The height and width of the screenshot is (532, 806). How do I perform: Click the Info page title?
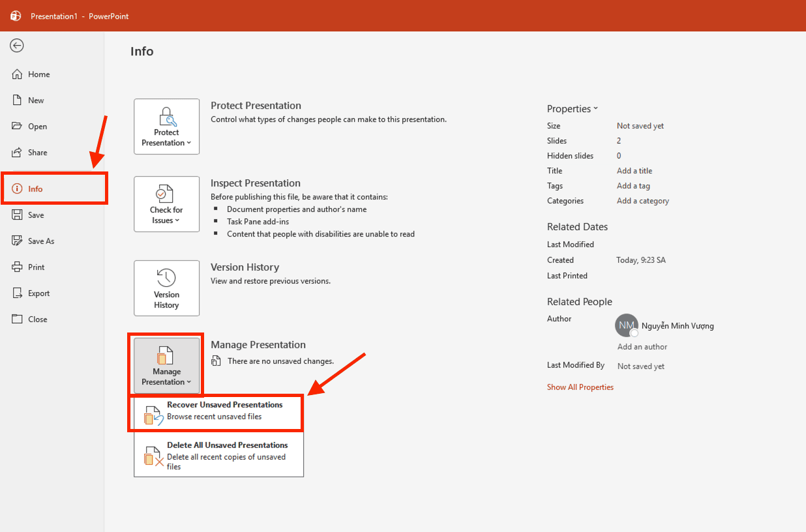142,52
